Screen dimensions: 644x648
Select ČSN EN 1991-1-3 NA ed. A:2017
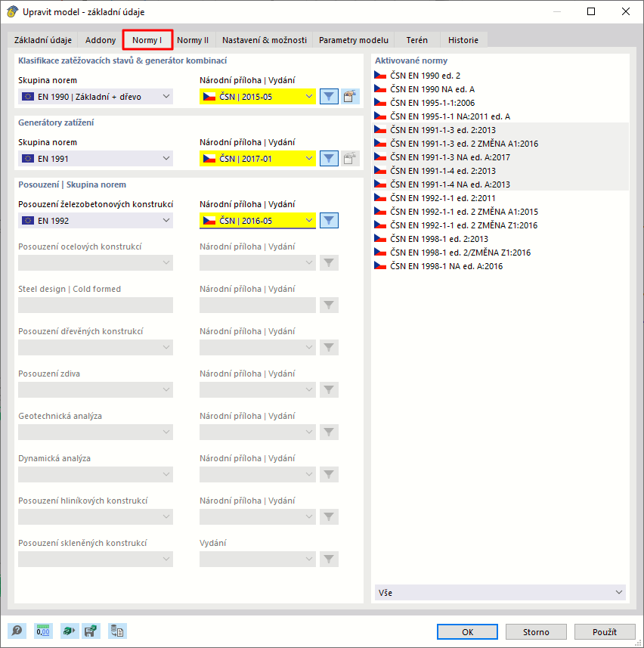click(500, 157)
